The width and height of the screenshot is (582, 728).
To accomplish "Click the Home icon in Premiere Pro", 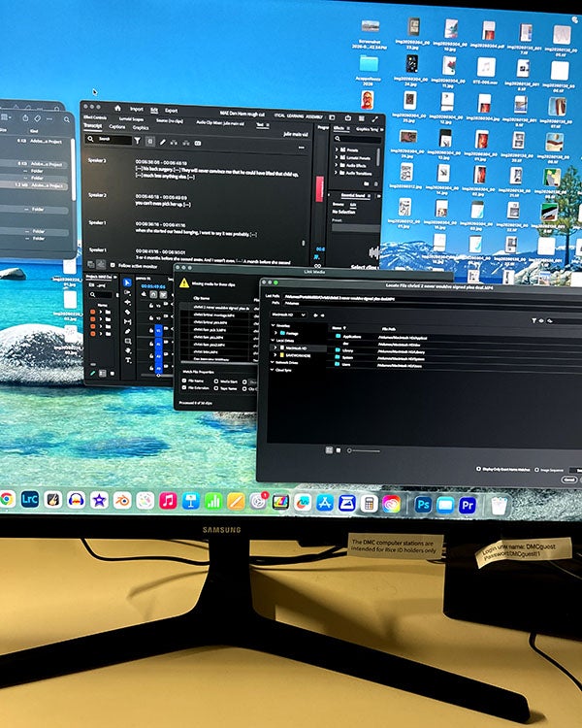I will (118, 108).
